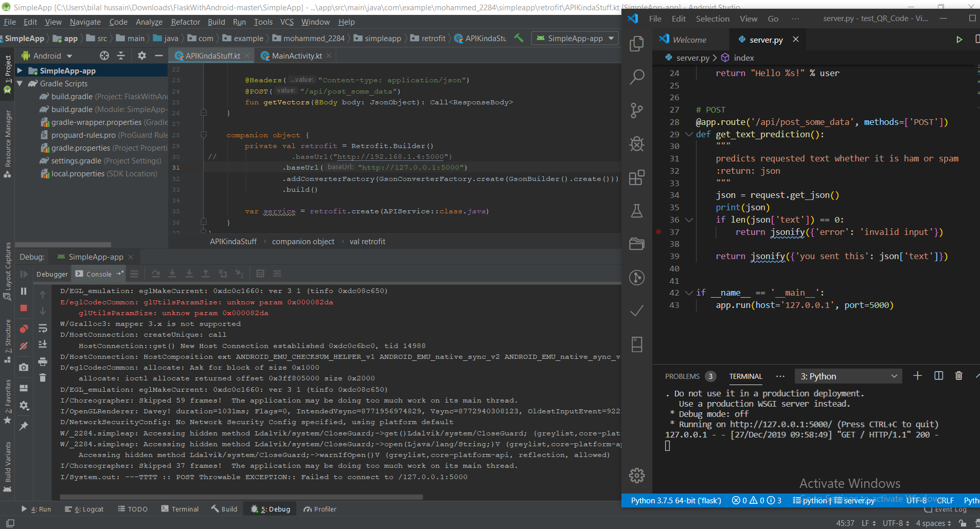Create a new terminal with plus icon

pyautogui.click(x=917, y=376)
